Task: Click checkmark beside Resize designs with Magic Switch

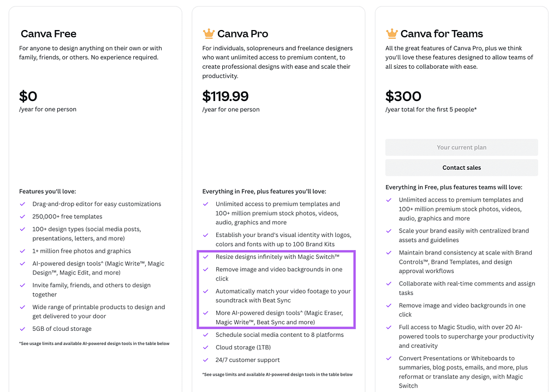Action: click(x=205, y=257)
